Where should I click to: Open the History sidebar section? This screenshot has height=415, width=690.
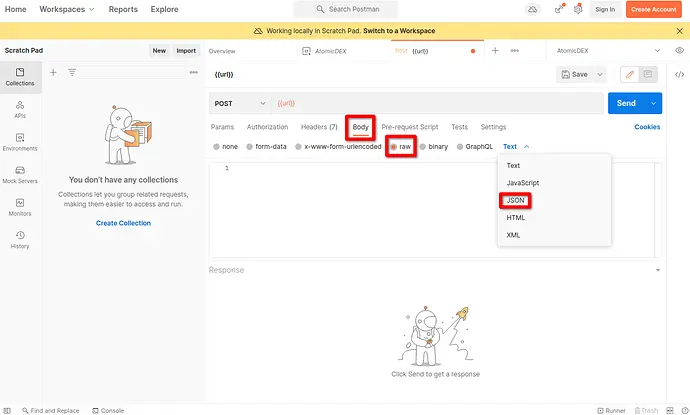(20, 239)
